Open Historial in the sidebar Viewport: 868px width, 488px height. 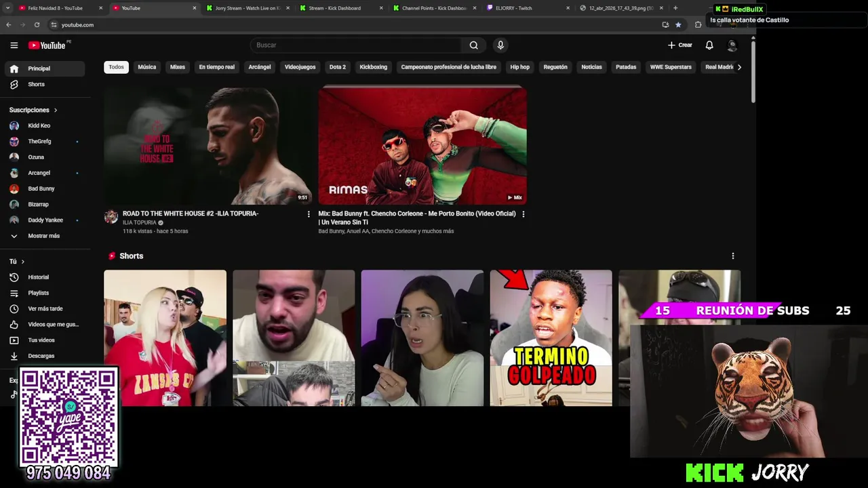click(45, 277)
